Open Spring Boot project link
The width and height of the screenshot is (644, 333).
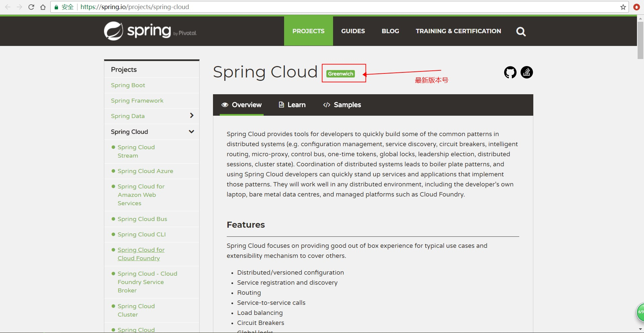(128, 85)
